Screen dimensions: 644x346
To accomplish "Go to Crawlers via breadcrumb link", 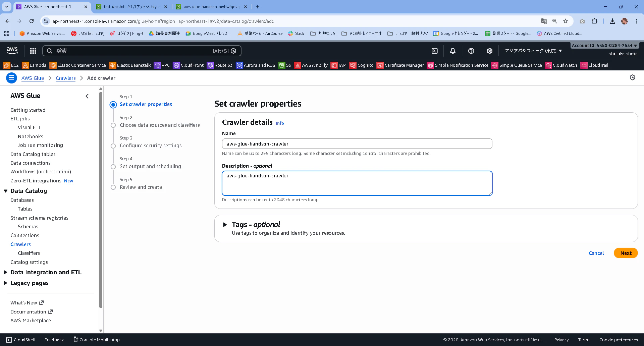I will pyautogui.click(x=66, y=78).
